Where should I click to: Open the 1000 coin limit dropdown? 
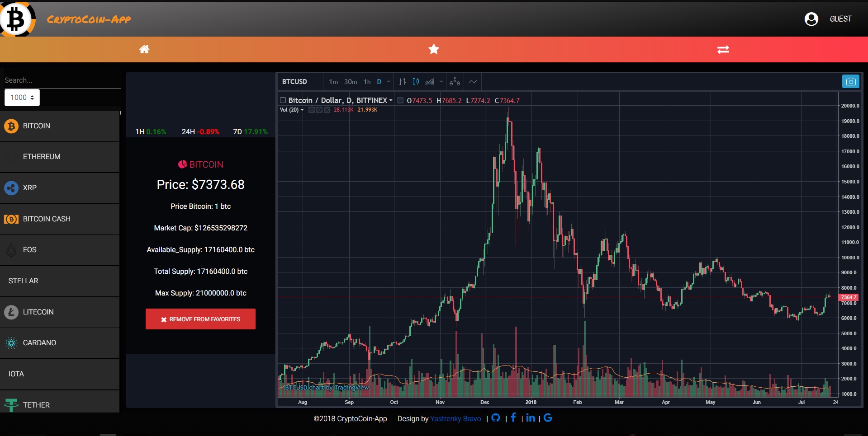(22, 98)
